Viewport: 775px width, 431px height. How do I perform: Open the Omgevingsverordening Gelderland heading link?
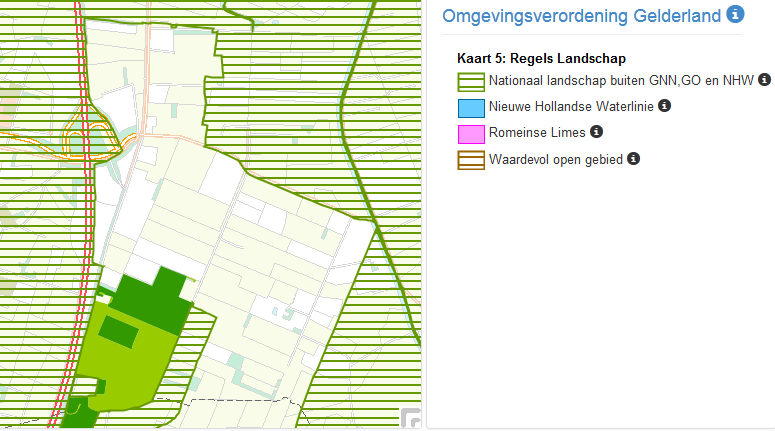click(581, 16)
